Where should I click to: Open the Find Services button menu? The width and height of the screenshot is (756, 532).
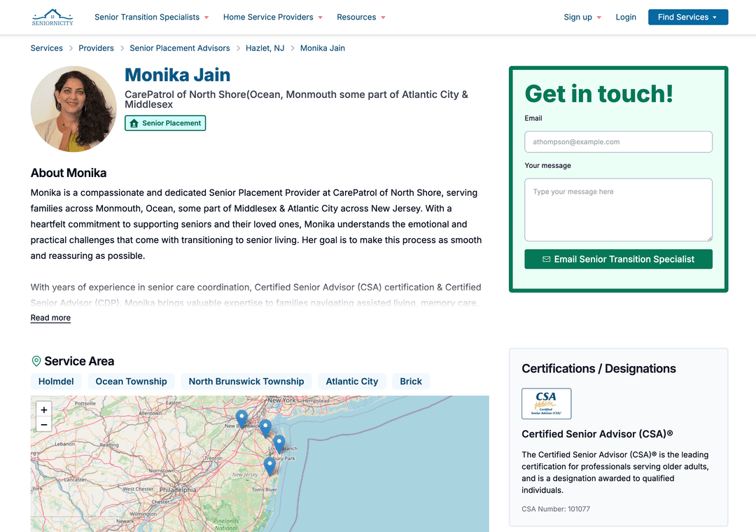coord(687,17)
